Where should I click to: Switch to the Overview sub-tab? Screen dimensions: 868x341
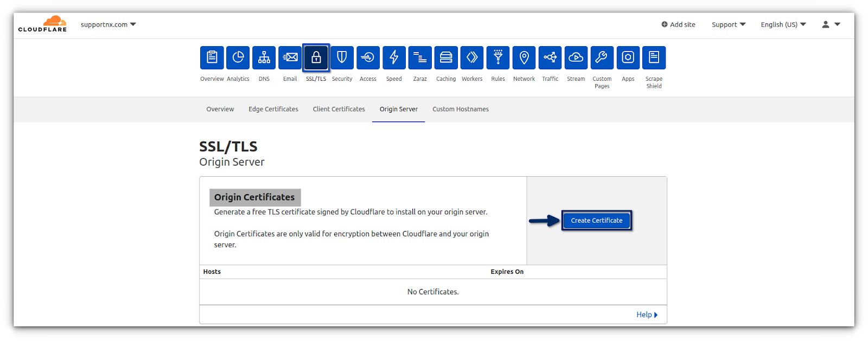click(220, 109)
